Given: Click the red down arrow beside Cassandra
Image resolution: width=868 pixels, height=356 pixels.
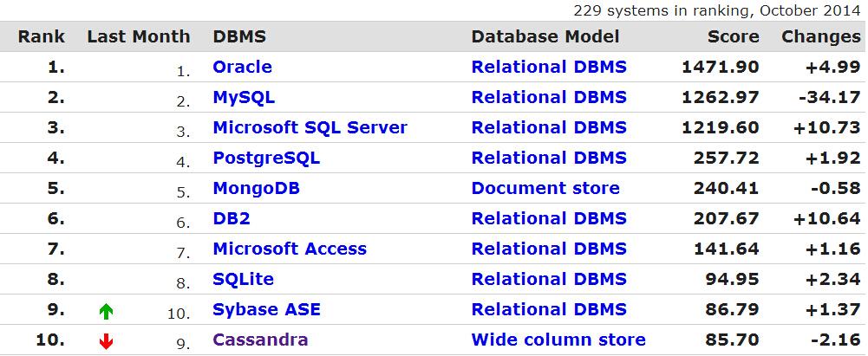Looking at the screenshot, I should [x=107, y=341].
